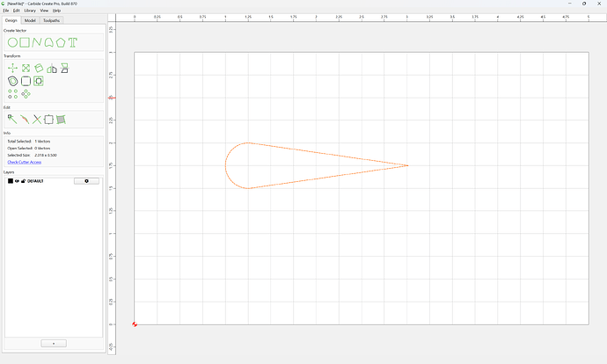Choose the Scale transform tool
Screen dimensions: 607x364
click(26, 69)
